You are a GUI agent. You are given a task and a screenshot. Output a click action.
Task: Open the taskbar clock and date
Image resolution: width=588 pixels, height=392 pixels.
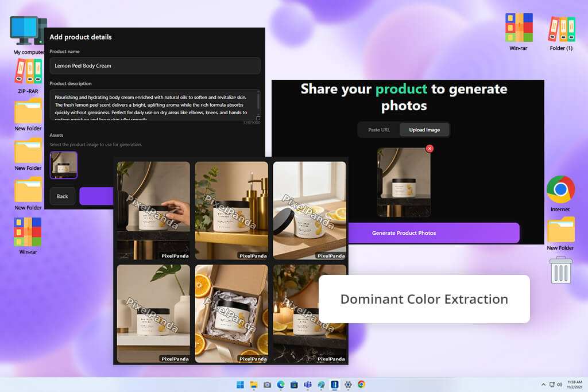click(574, 385)
